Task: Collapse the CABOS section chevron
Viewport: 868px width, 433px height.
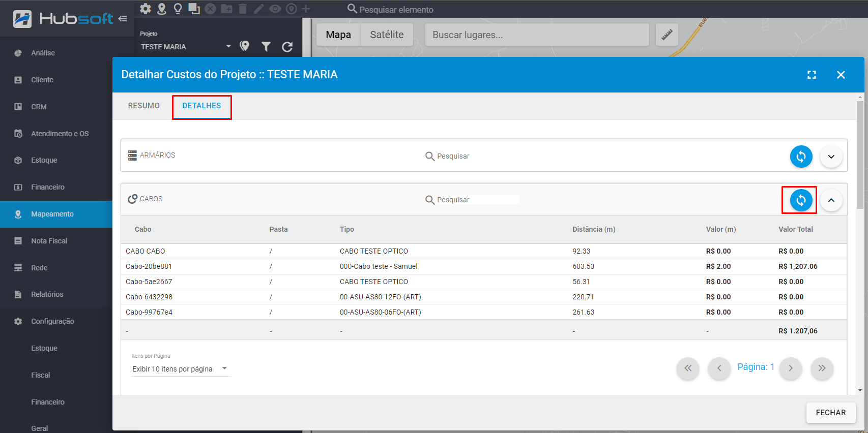Action: coord(831,200)
